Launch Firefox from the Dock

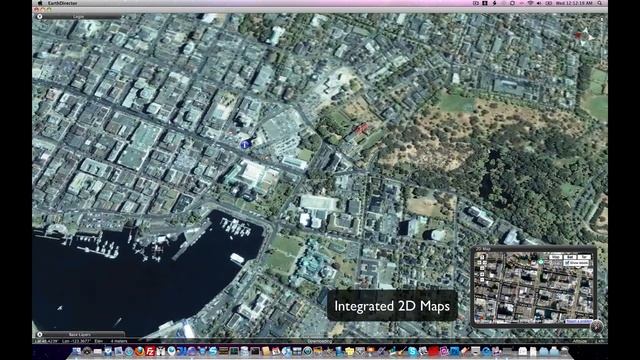139,351
